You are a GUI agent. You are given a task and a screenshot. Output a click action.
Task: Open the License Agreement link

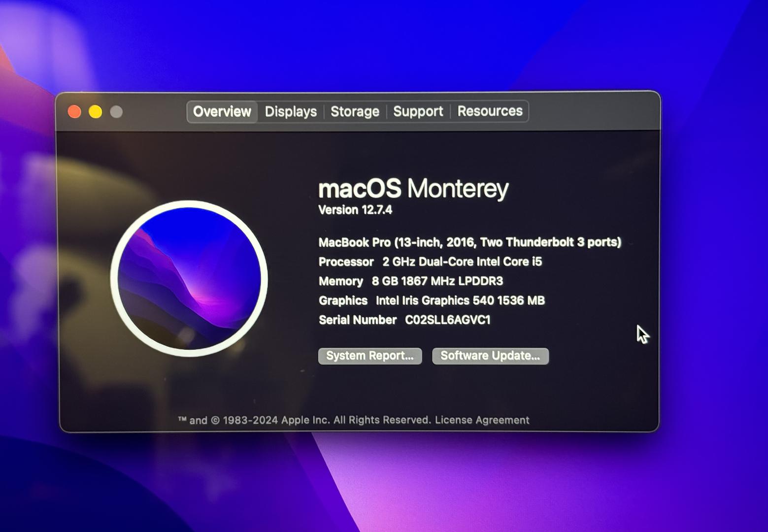pos(482,420)
